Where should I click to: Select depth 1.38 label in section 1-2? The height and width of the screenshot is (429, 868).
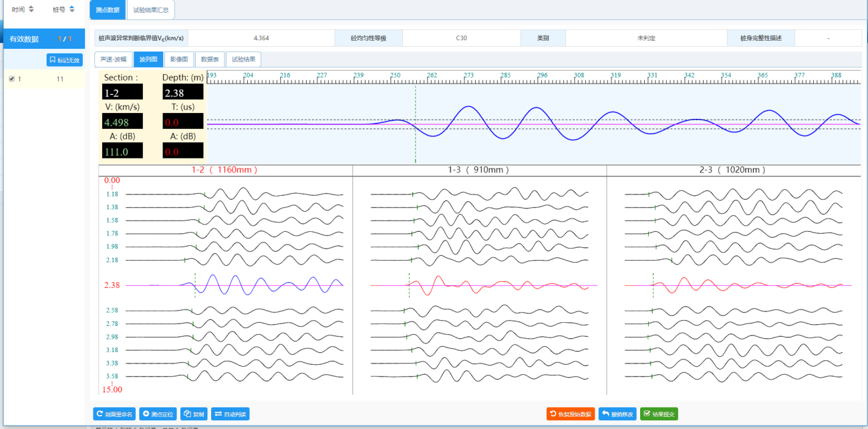pyautogui.click(x=112, y=207)
